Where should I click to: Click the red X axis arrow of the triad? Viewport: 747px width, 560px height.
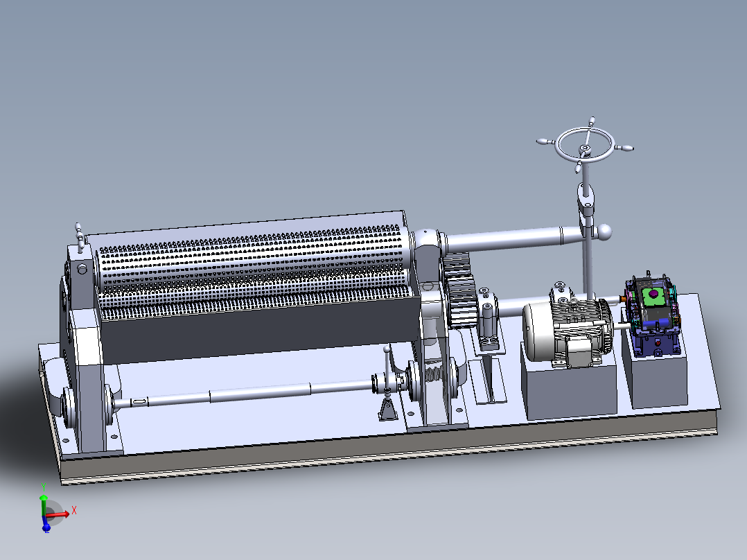tap(59, 514)
